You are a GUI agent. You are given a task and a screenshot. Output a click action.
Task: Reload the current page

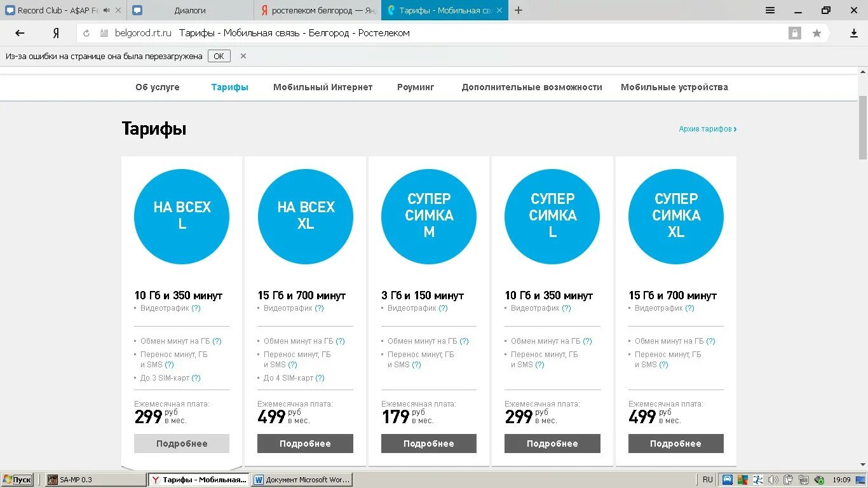click(x=86, y=34)
